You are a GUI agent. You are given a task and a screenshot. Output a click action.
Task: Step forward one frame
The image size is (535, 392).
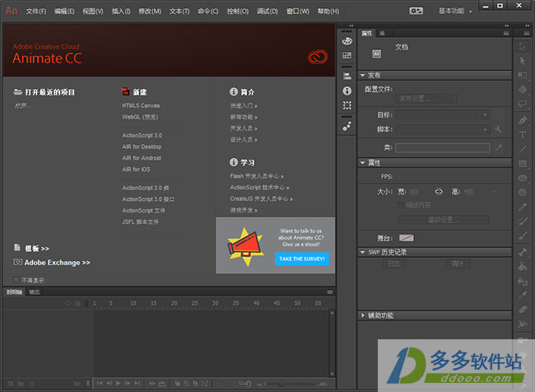(128, 384)
